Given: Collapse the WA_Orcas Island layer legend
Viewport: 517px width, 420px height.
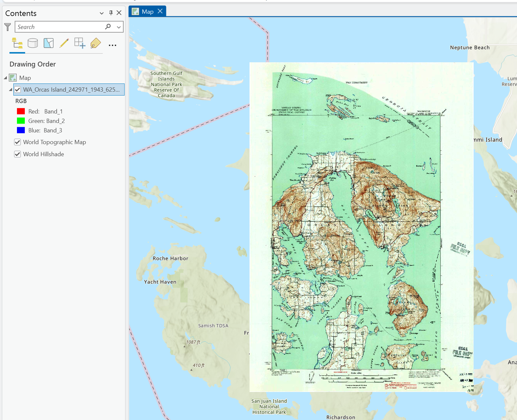Looking at the screenshot, I should pos(10,89).
